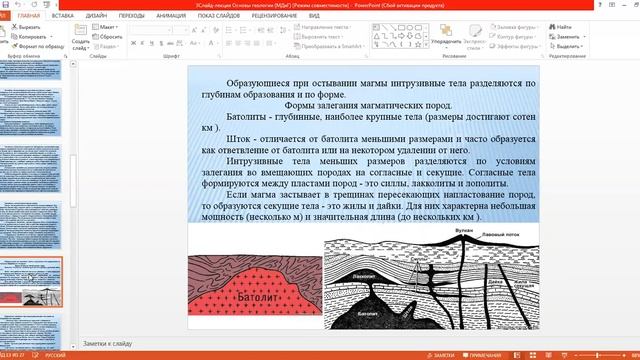The height and width of the screenshot is (360, 640).
Task: Switch to ПОКАЗ СЛАЙДОВ tab
Action: 219,16
